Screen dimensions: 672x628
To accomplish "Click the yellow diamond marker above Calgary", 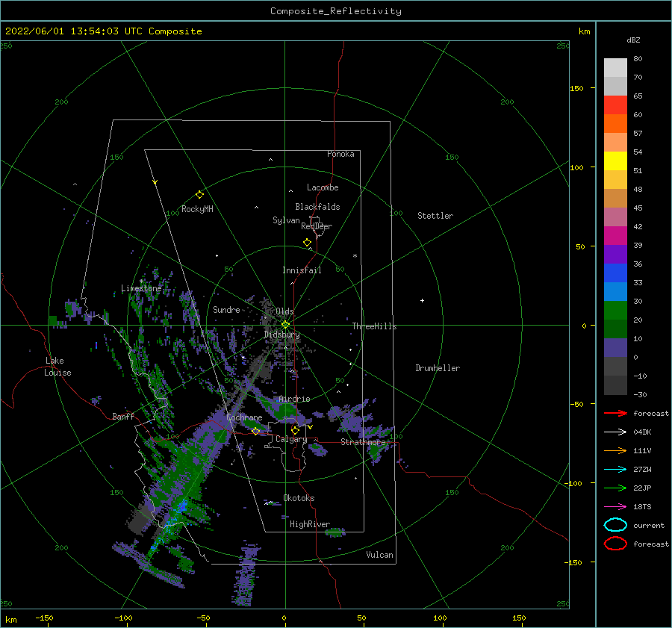I will (x=295, y=430).
